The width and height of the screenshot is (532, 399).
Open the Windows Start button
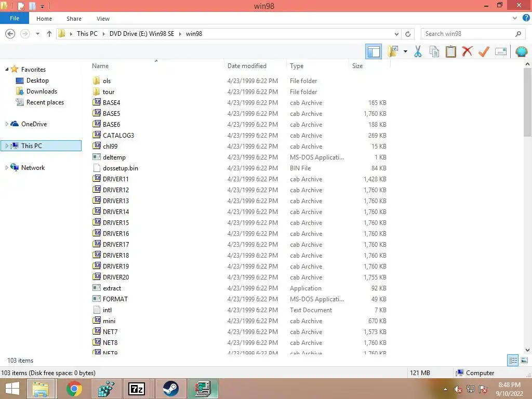pyautogui.click(x=12, y=389)
